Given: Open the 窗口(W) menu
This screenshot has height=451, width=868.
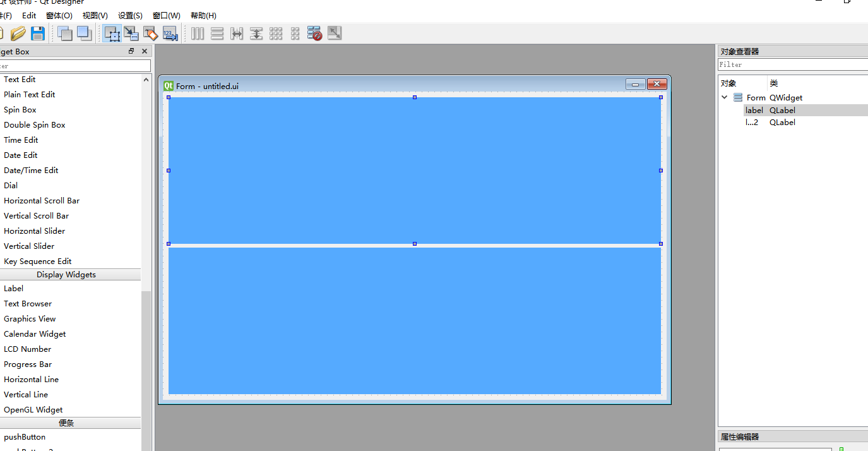Looking at the screenshot, I should click(x=167, y=15).
